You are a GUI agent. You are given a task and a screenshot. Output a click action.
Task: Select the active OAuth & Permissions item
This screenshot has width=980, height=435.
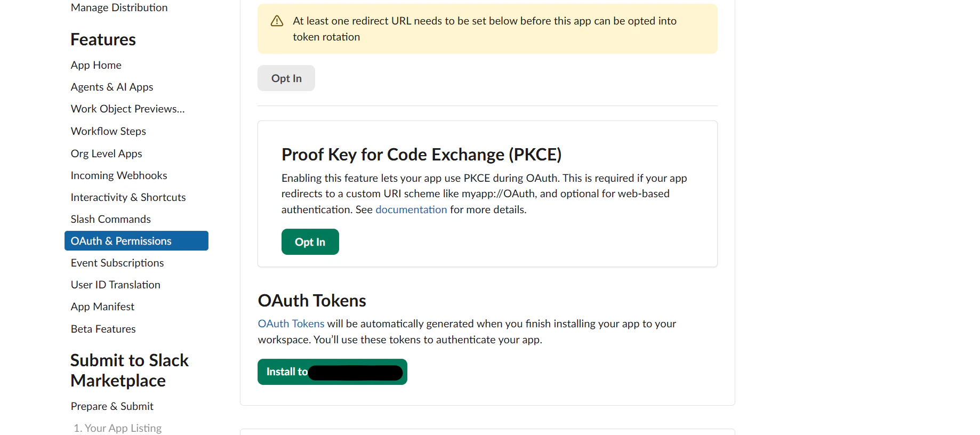click(136, 241)
